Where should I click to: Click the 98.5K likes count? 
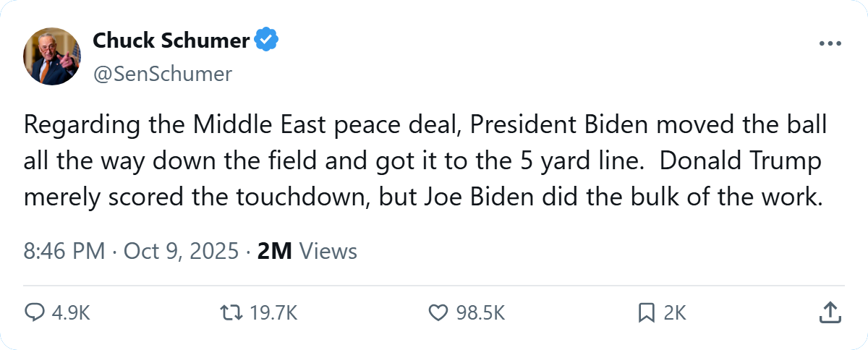pos(480,312)
